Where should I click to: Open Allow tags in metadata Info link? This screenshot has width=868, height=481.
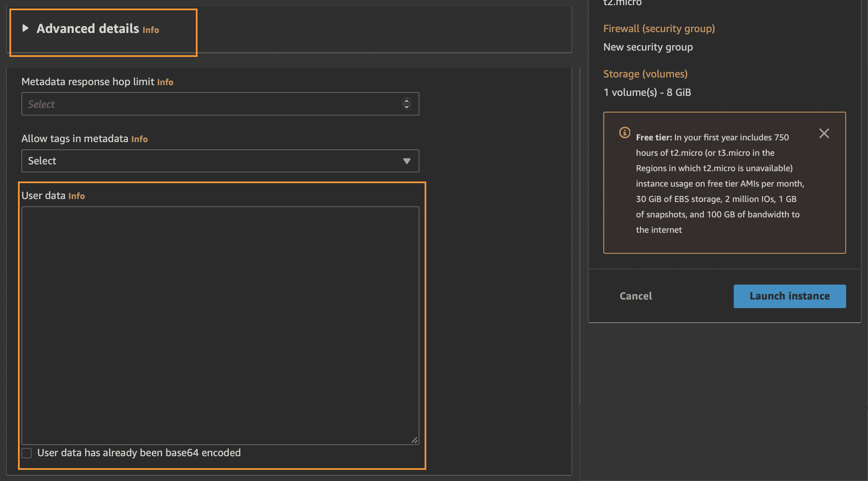pos(139,139)
